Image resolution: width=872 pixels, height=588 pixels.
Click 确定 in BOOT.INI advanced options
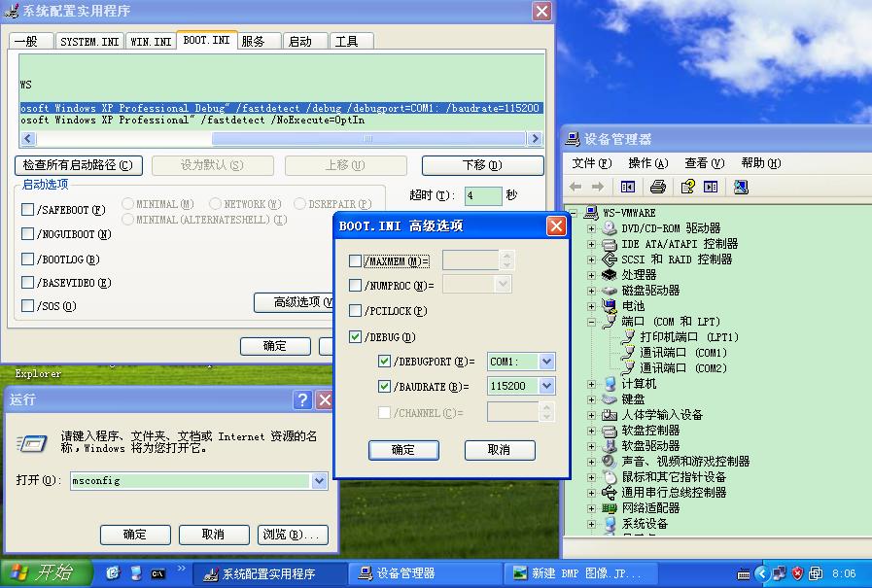(x=403, y=450)
